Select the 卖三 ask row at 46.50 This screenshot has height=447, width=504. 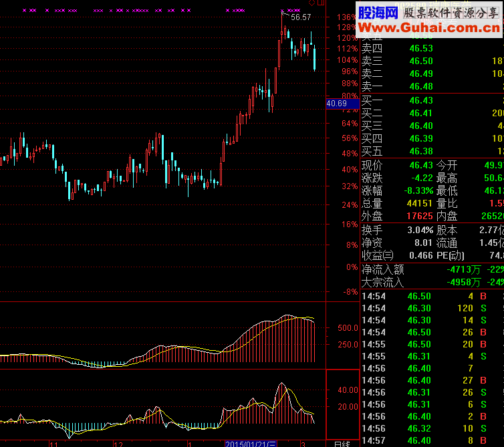pos(432,61)
